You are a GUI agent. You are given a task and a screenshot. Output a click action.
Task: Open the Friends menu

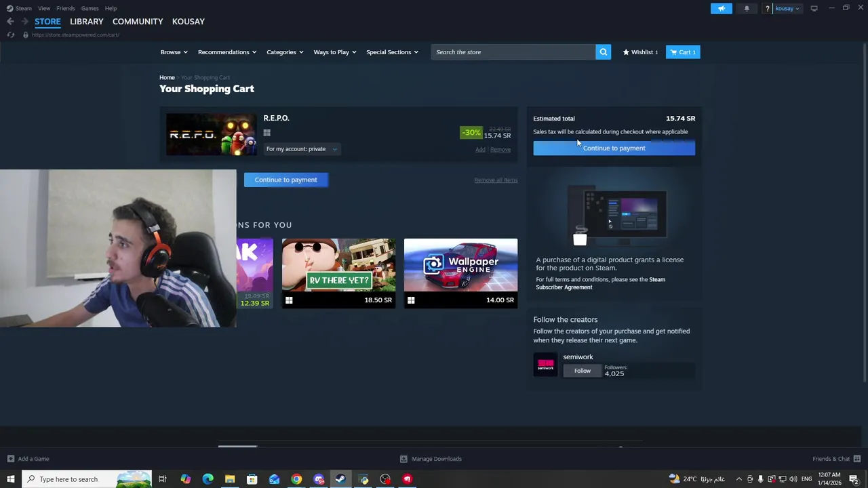[x=66, y=8]
